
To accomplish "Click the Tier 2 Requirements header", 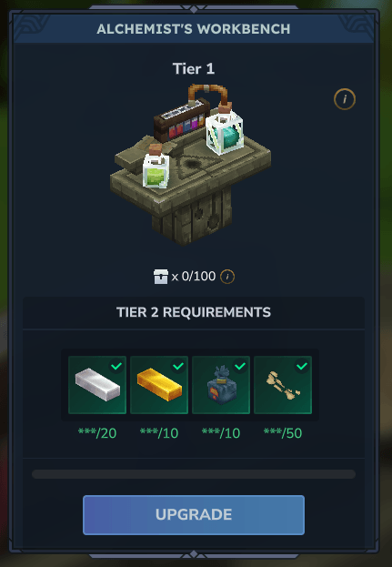I will point(194,312).
